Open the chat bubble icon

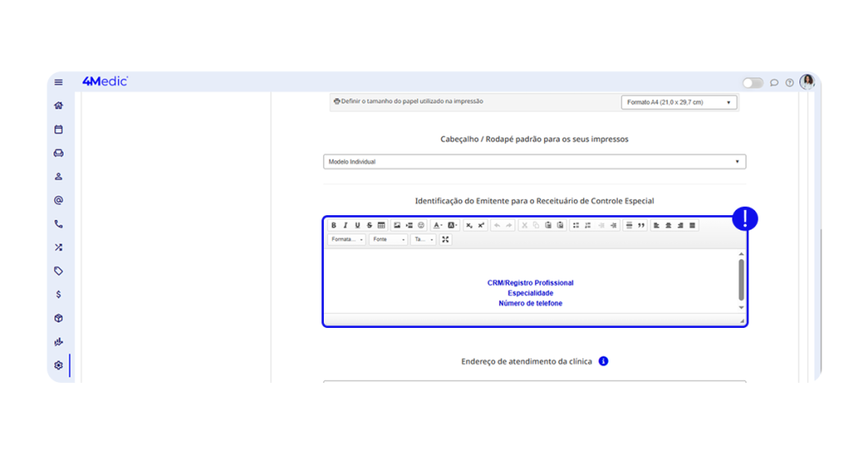click(x=774, y=83)
